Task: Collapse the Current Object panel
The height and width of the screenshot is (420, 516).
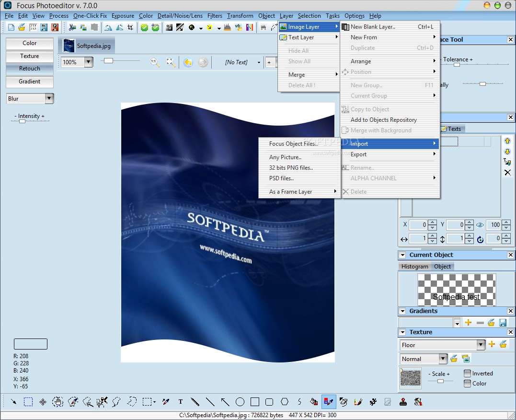Action: 402,255
